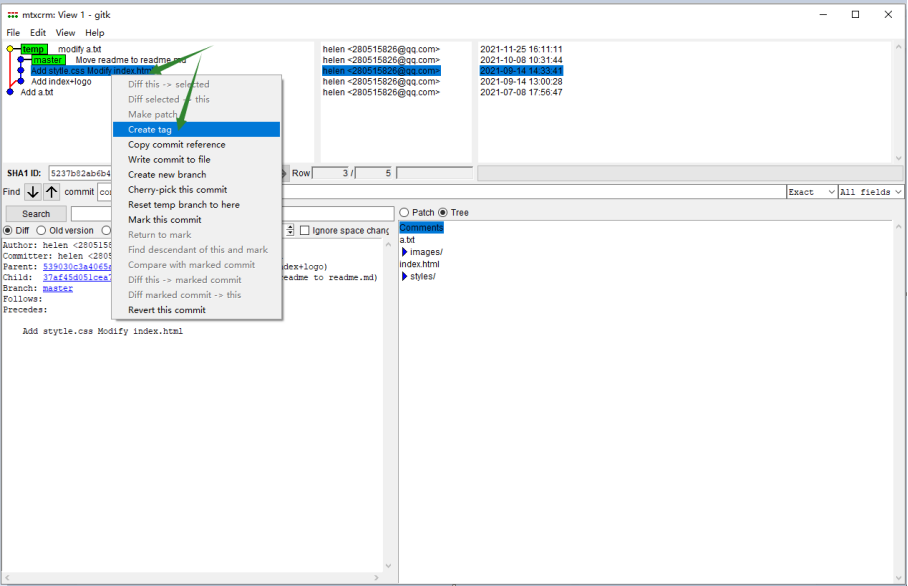Click the Search button

36,214
